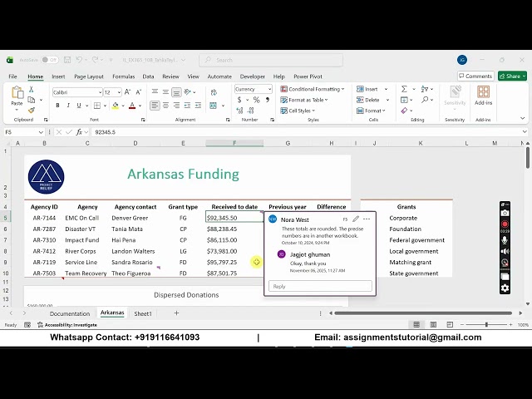Viewport: 532px width, 399px height.
Task: Click the Fill down icon
Action: coord(404,100)
